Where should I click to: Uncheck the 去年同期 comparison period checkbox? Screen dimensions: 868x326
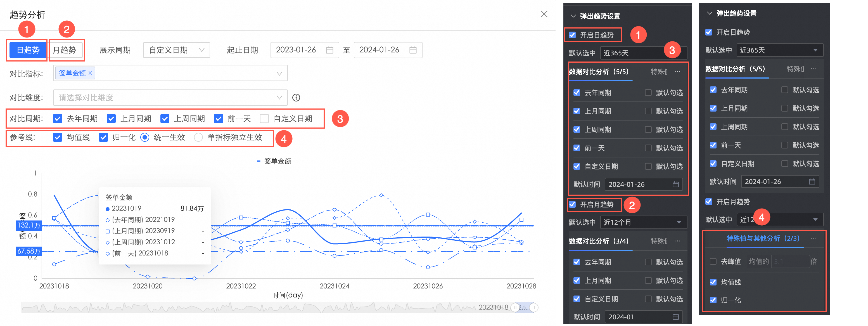pos(58,119)
